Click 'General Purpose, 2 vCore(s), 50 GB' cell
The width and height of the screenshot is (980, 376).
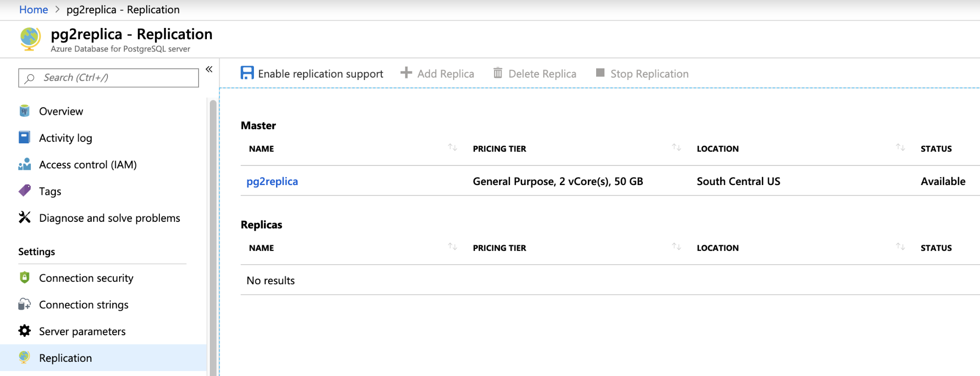click(558, 181)
